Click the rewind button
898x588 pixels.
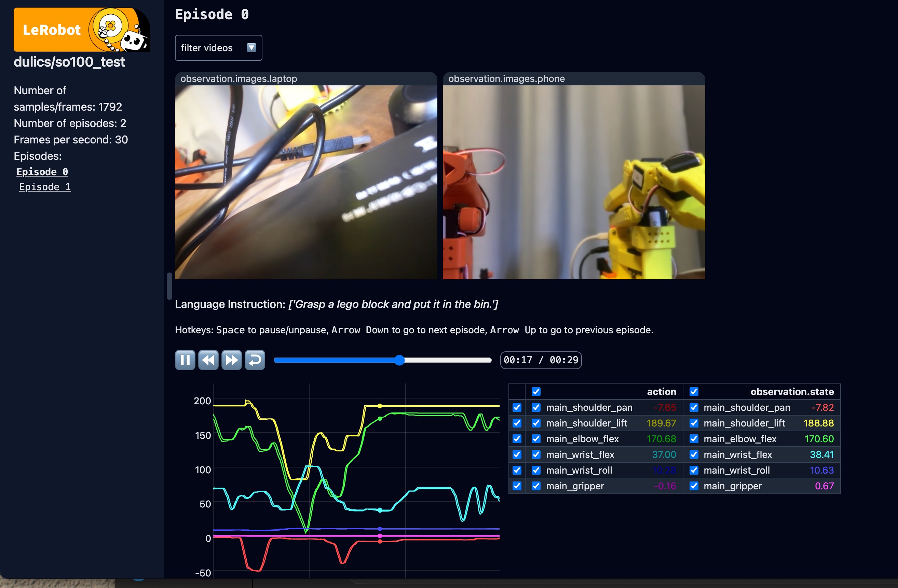pos(208,360)
